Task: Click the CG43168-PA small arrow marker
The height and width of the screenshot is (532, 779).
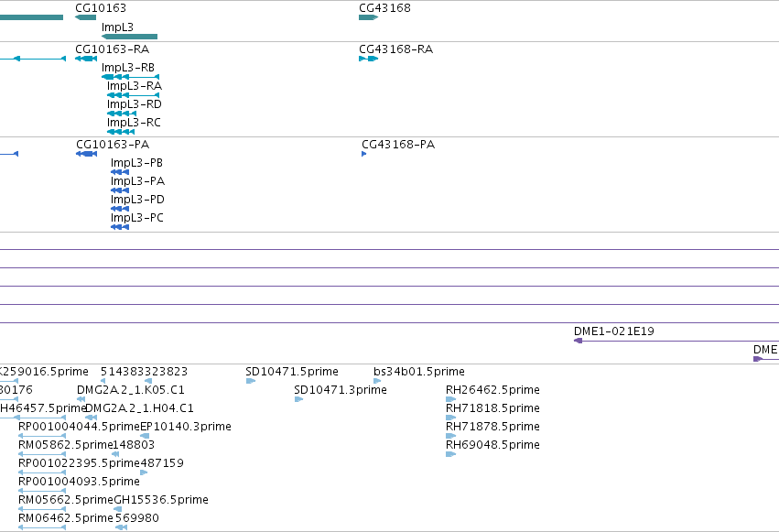Action: click(x=364, y=154)
